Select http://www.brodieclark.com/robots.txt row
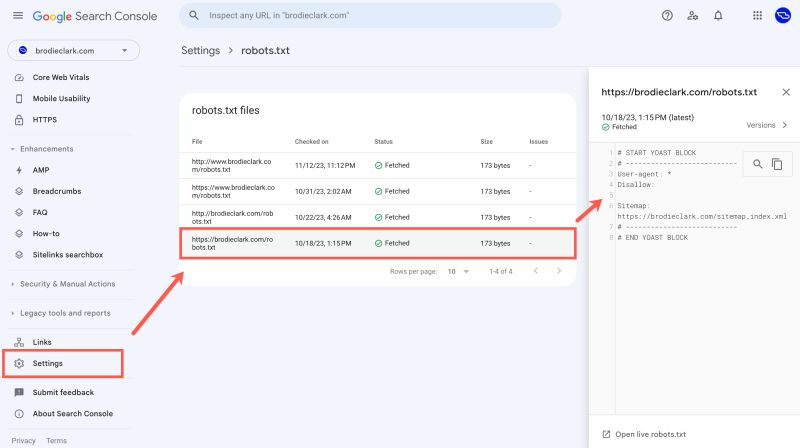This screenshot has width=800, height=448. click(378, 165)
